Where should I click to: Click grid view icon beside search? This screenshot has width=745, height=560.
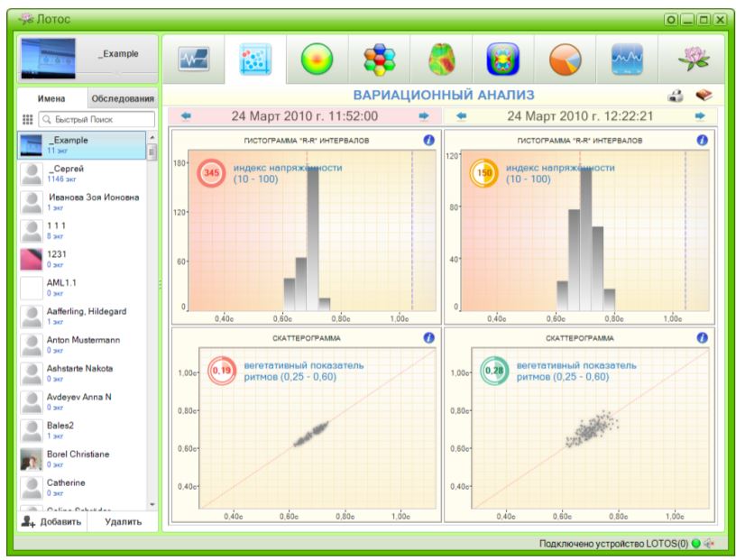point(28,119)
